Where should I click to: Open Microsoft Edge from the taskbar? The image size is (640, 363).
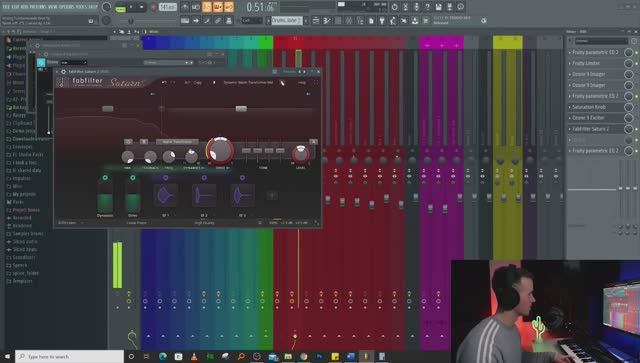[162, 356]
